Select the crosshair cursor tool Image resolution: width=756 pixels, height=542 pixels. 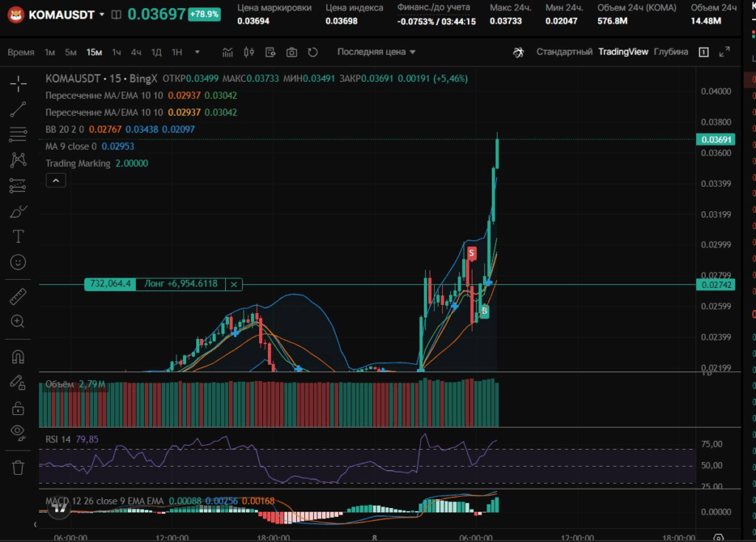[x=18, y=83]
